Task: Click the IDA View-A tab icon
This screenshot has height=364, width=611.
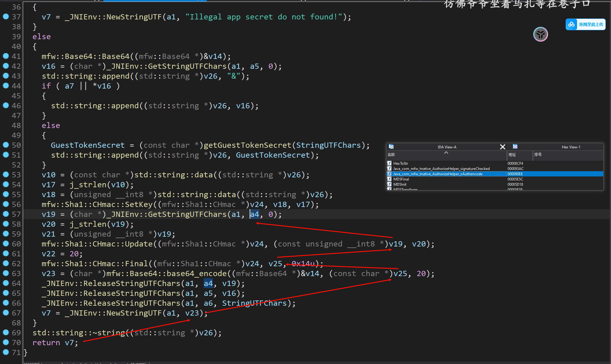Action: point(391,147)
